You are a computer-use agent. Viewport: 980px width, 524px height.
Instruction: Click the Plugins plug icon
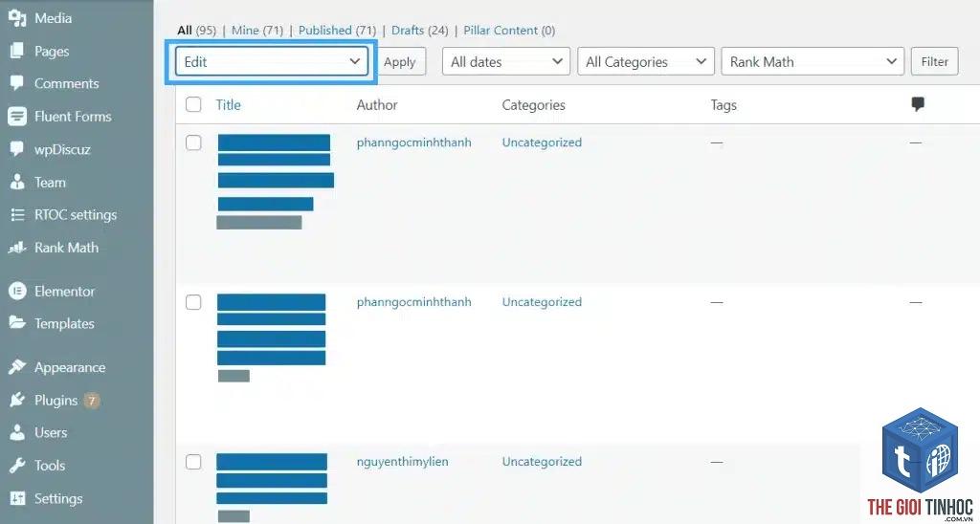(x=17, y=400)
